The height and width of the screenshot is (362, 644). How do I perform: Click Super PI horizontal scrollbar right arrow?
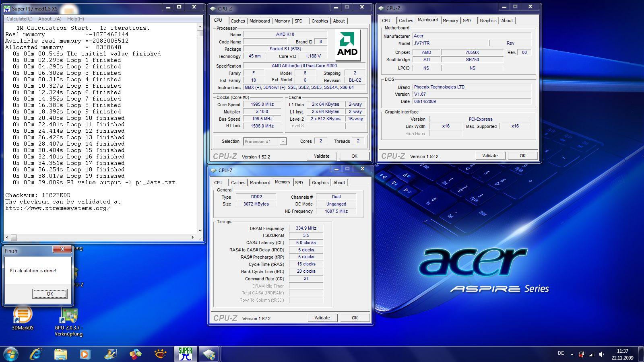click(x=193, y=237)
